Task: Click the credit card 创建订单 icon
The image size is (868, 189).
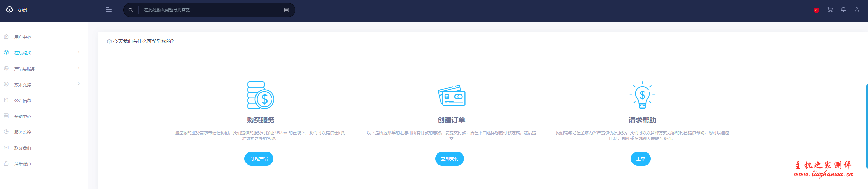Action: tap(451, 95)
